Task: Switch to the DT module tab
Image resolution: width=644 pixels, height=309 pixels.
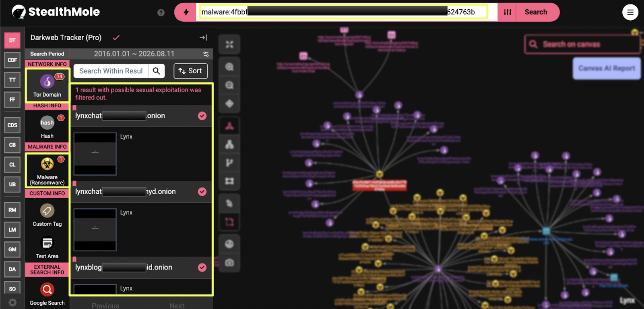Action: pyautogui.click(x=12, y=40)
